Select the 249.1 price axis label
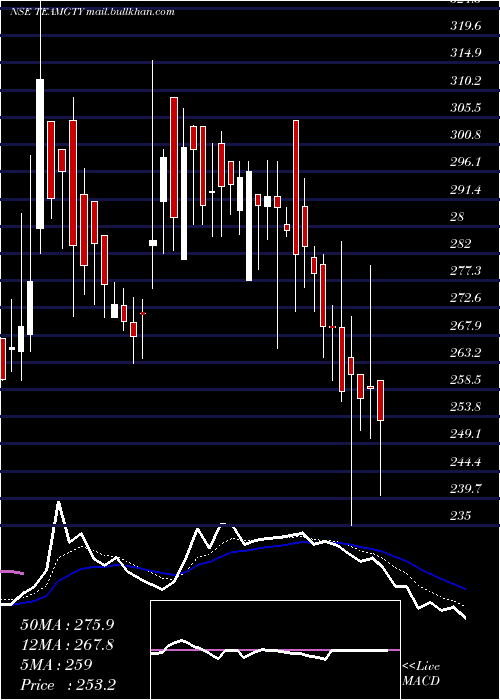500x700 pixels. [x=466, y=435]
